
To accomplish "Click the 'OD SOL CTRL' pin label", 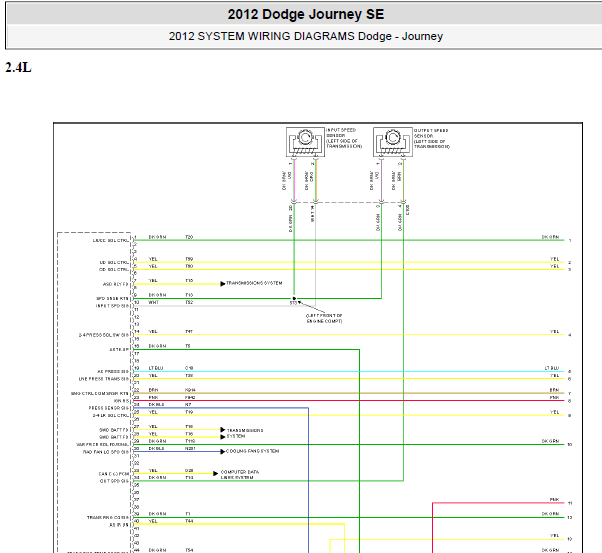I will tap(114, 270).
